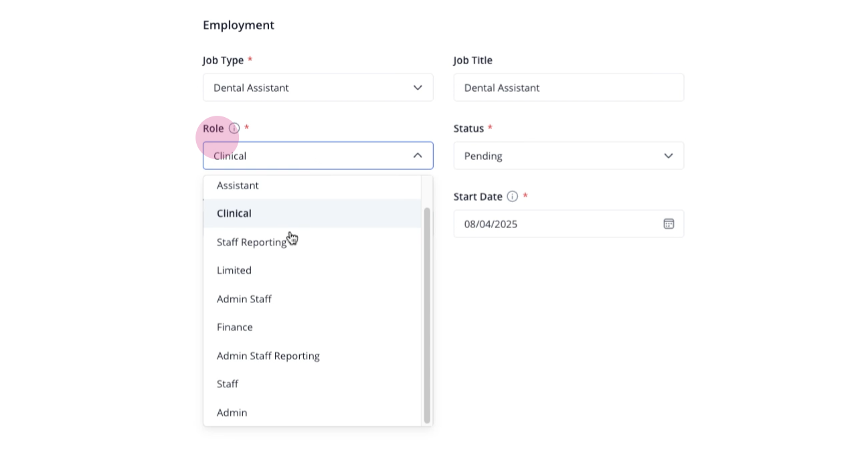868x465 pixels.
Task: Select the Admin role option
Action: pyautogui.click(x=312, y=413)
